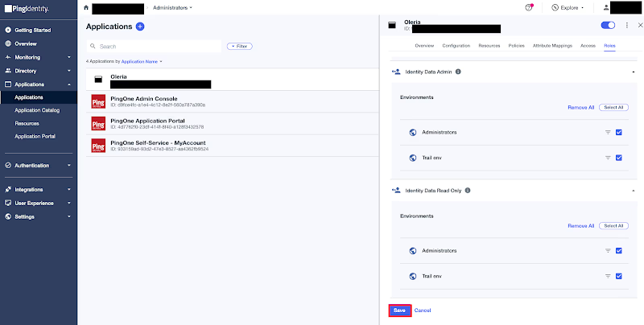Click the search magnifier icon

point(93,47)
